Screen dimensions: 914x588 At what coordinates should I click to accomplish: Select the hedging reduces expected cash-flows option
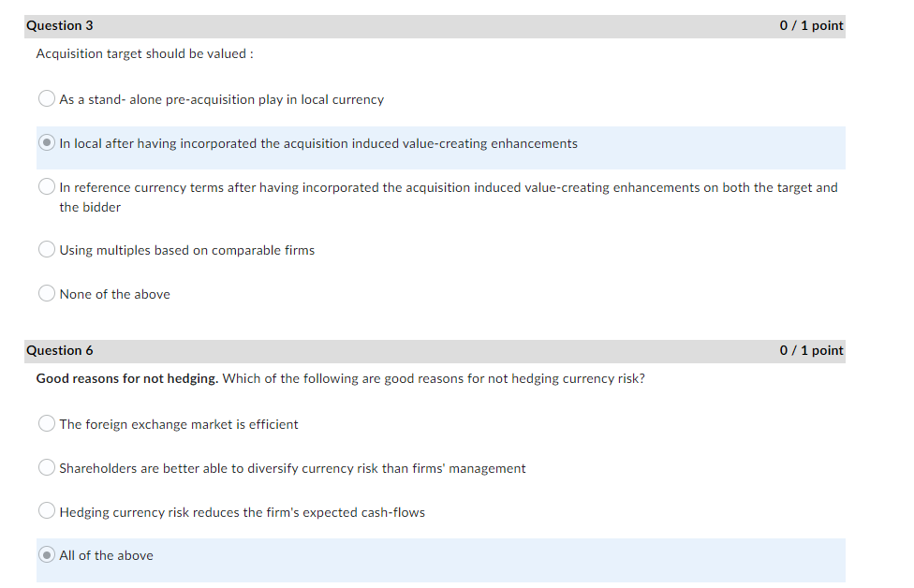pyautogui.click(x=46, y=510)
